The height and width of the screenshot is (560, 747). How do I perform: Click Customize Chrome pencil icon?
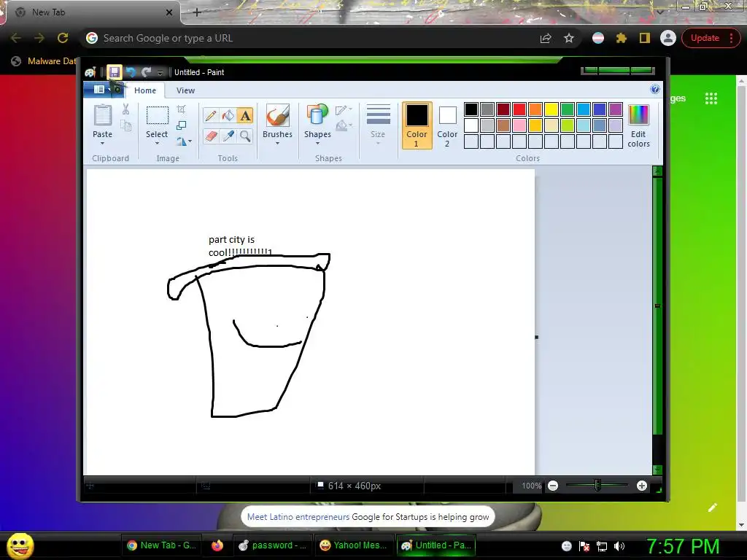pos(712,507)
